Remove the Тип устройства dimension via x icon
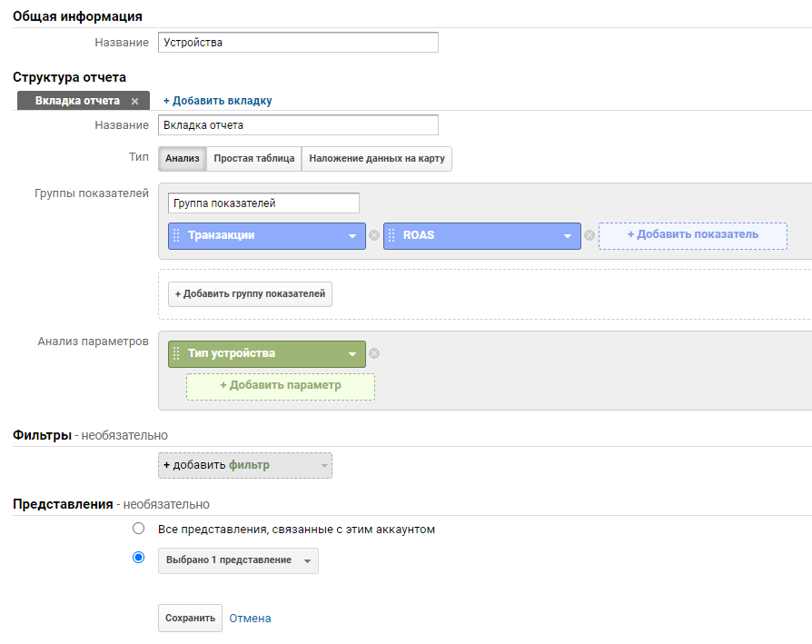 tap(373, 353)
